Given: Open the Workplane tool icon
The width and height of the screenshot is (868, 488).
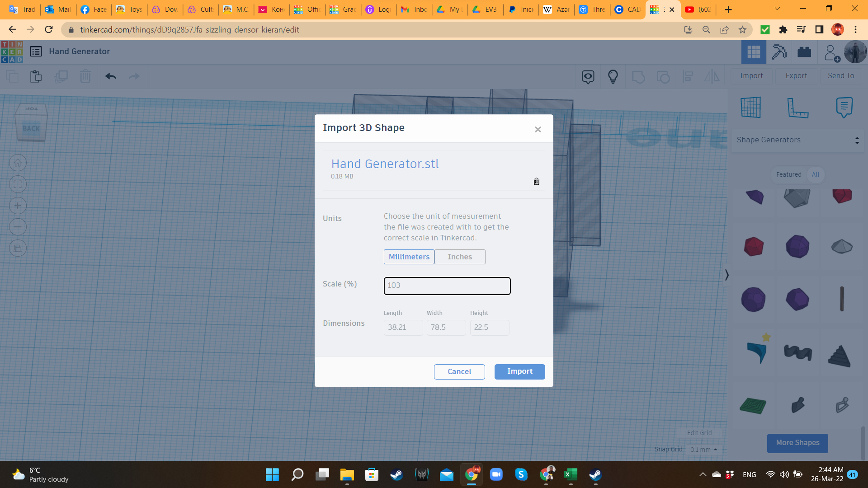Looking at the screenshot, I should tap(750, 108).
